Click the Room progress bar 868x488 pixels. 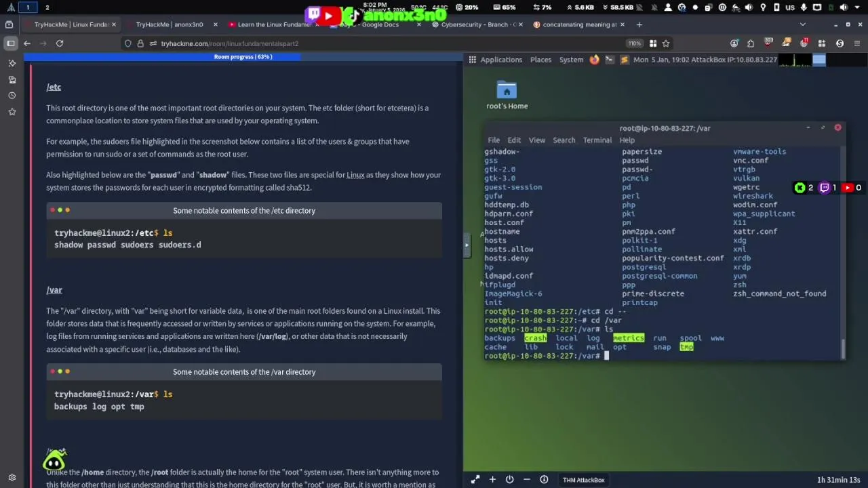pyautogui.click(x=243, y=57)
